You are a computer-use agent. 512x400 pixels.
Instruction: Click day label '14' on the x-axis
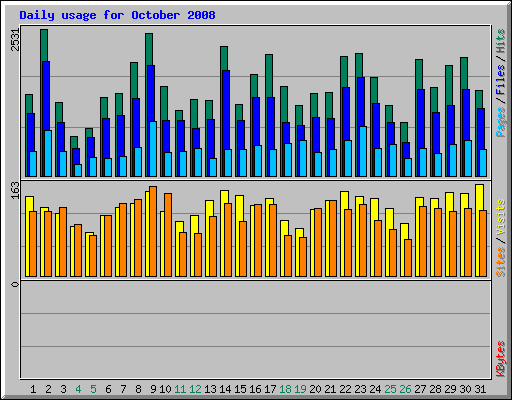pyautogui.click(x=225, y=389)
